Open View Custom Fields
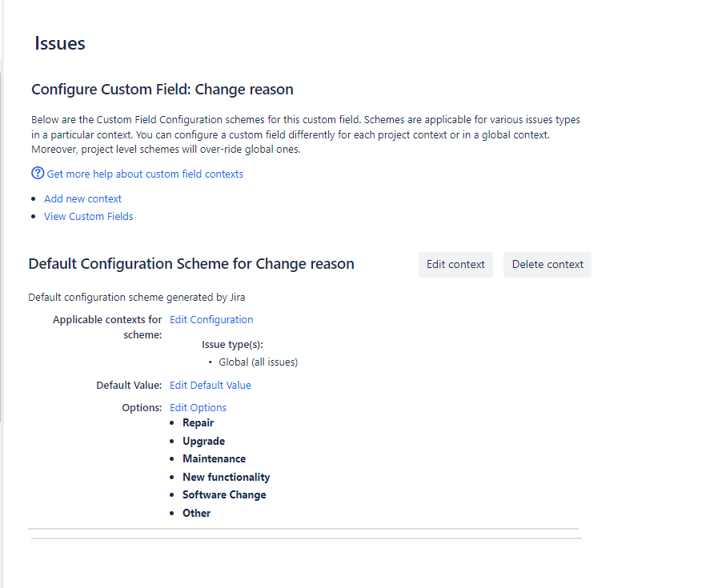 click(88, 216)
